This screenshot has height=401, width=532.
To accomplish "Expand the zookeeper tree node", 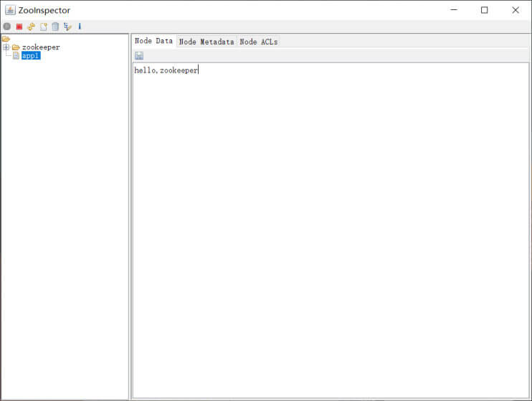I will point(6,47).
